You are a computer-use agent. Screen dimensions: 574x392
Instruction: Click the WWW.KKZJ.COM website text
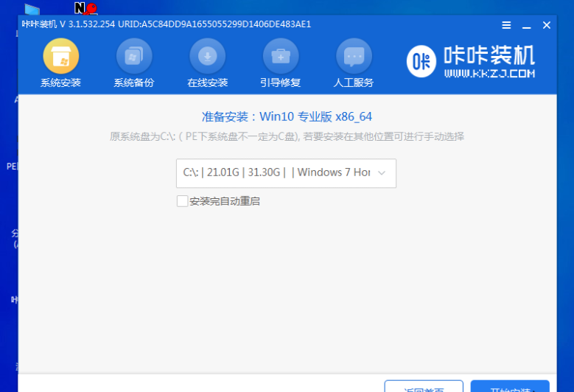[x=489, y=74]
